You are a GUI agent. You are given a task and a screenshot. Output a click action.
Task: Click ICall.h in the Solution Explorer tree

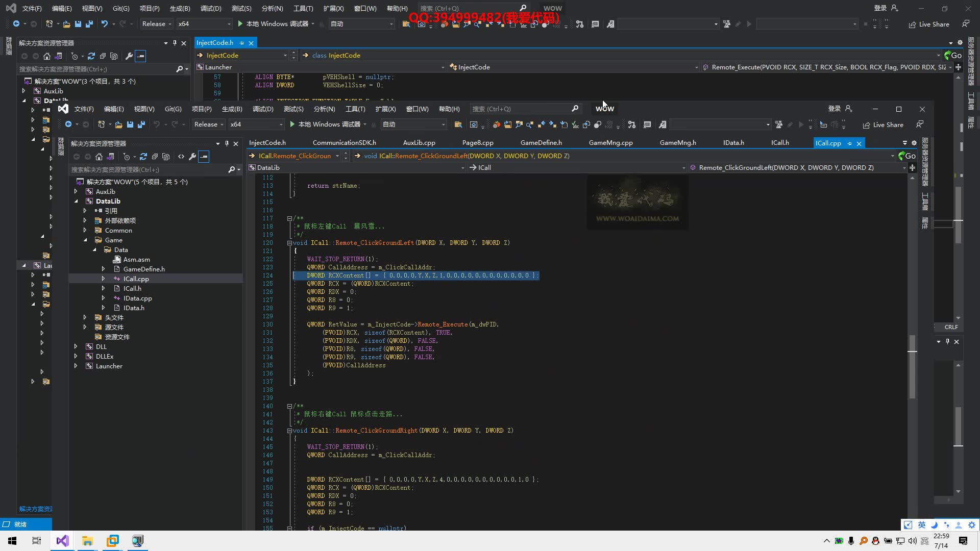pos(132,289)
